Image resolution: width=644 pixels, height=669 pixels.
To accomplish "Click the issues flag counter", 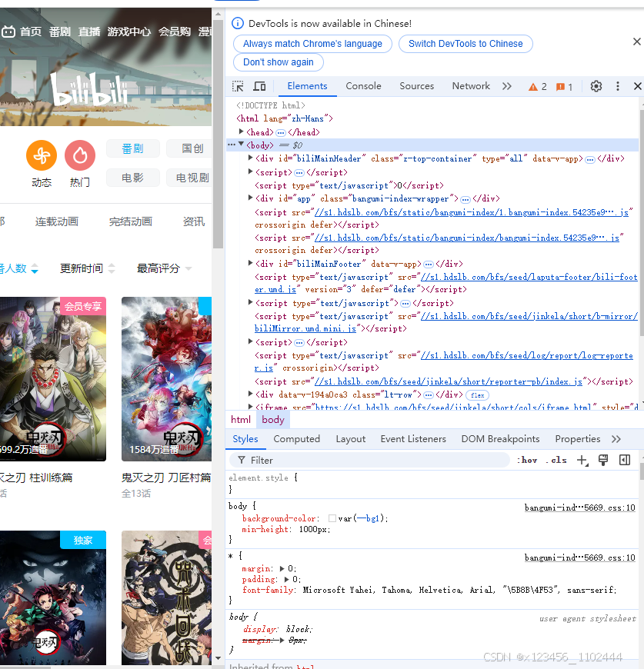I will coord(564,87).
